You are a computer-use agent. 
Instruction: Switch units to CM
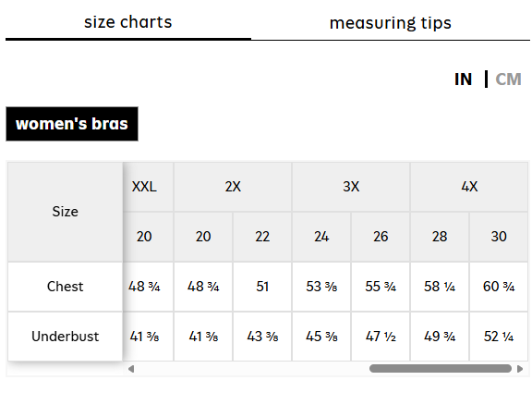(508, 80)
